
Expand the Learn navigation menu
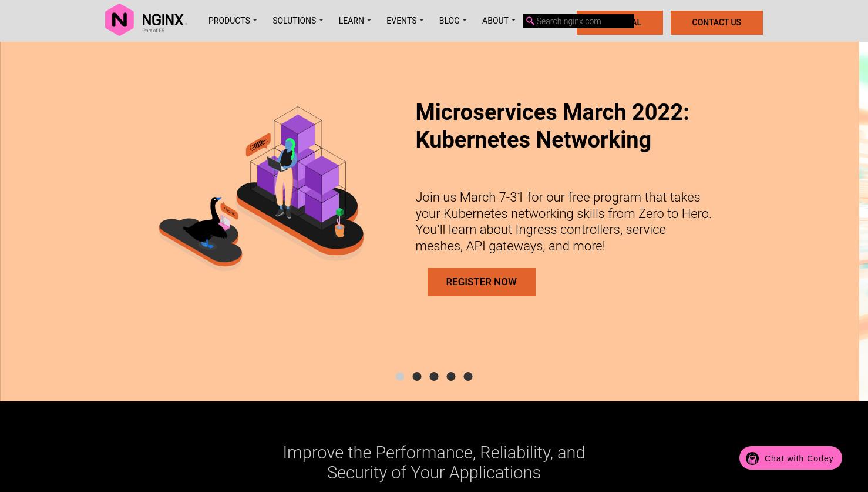click(x=355, y=21)
